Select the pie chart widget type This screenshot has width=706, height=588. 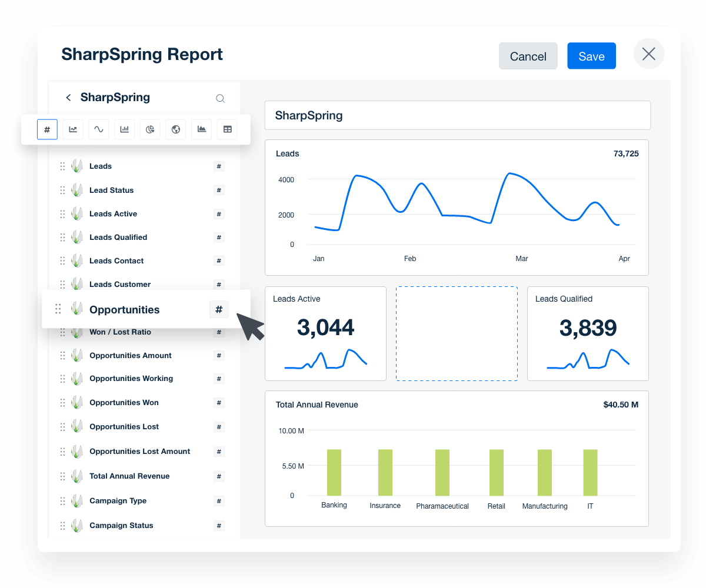(149, 129)
